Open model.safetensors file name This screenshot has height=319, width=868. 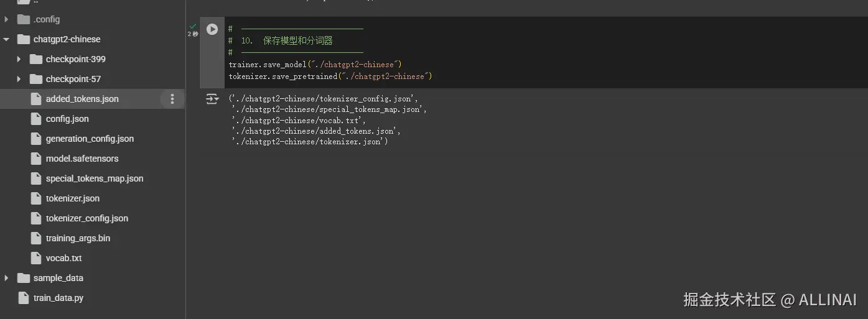click(82, 159)
